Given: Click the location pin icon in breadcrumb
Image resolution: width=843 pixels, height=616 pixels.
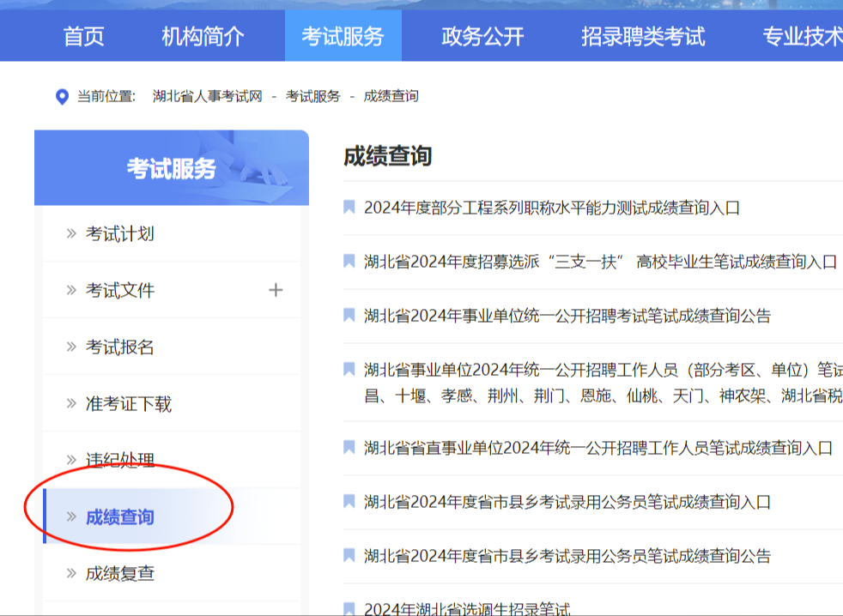Looking at the screenshot, I should pyautogui.click(x=62, y=96).
